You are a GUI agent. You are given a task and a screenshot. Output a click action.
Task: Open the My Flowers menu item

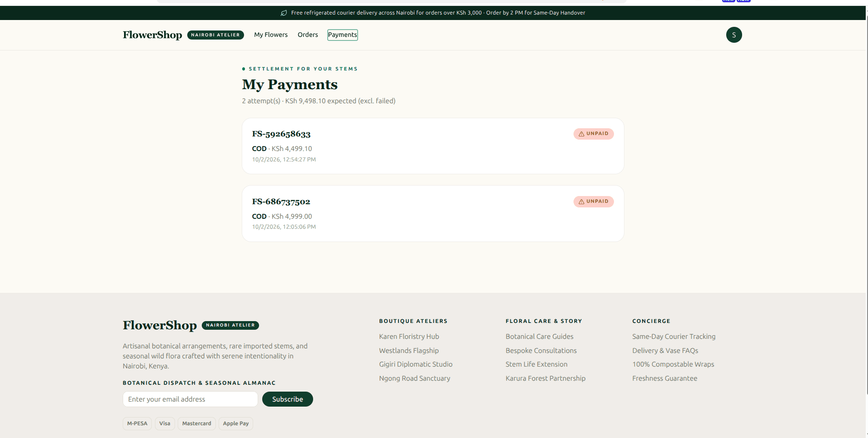(x=271, y=35)
